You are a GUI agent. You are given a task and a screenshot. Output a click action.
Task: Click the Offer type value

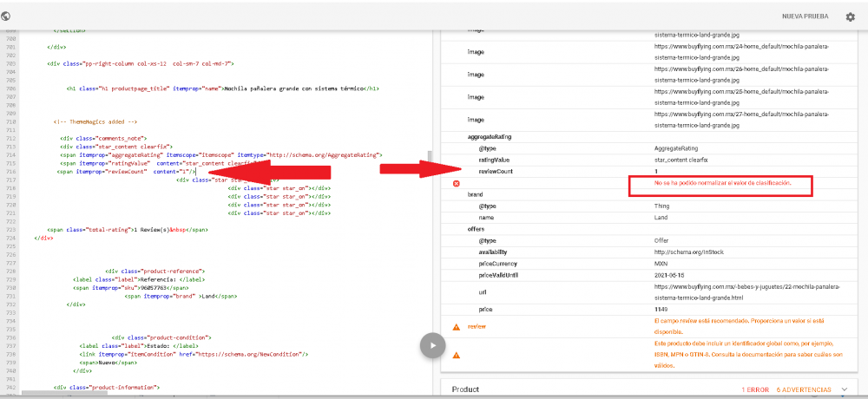coord(661,241)
